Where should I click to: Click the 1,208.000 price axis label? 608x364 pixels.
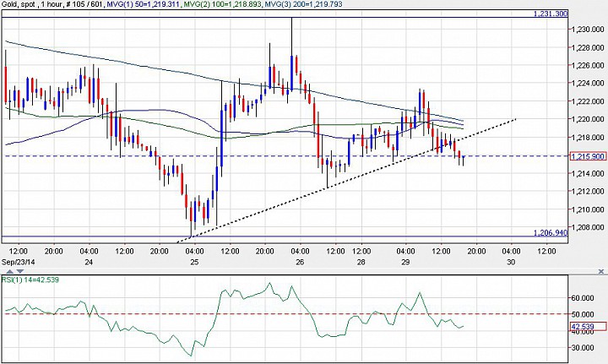(588, 227)
